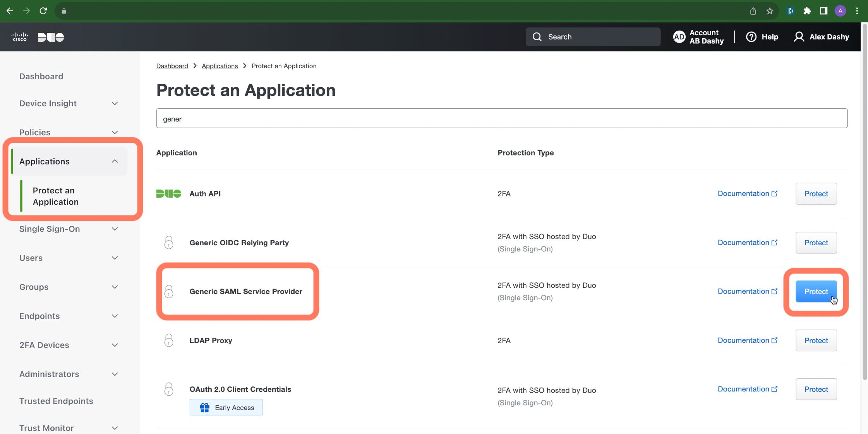Viewport: 868px width, 434px height.
Task: Protect the LDAP Proxy application
Action: (816, 340)
